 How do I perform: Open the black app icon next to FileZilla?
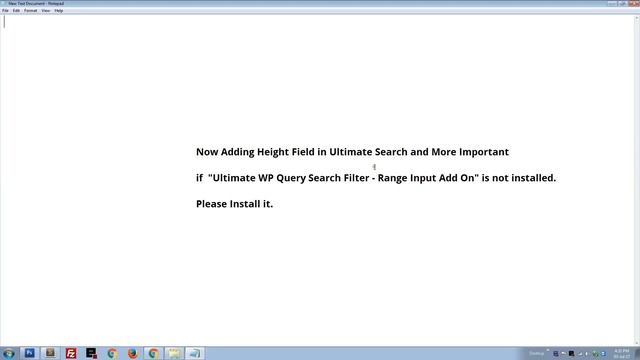(x=91, y=353)
